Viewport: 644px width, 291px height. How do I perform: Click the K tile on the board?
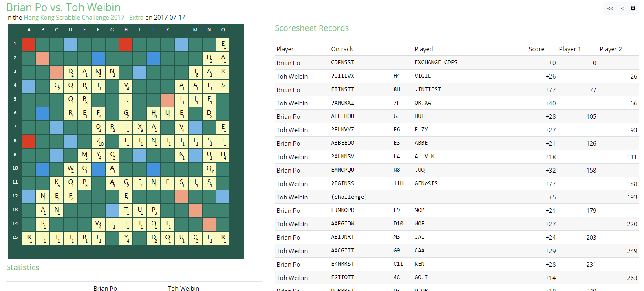click(x=57, y=183)
